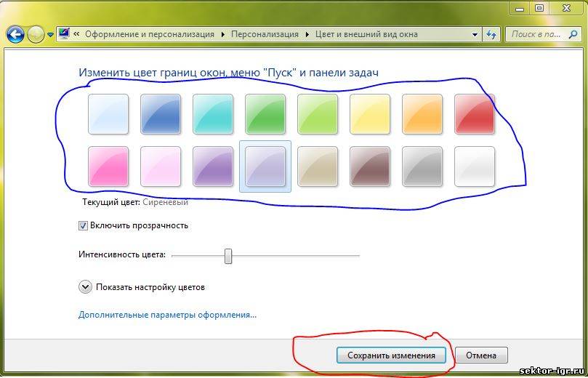The image size is (588, 378).
Task: Pick the dark blue color swatch
Action: tap(161, 114)
